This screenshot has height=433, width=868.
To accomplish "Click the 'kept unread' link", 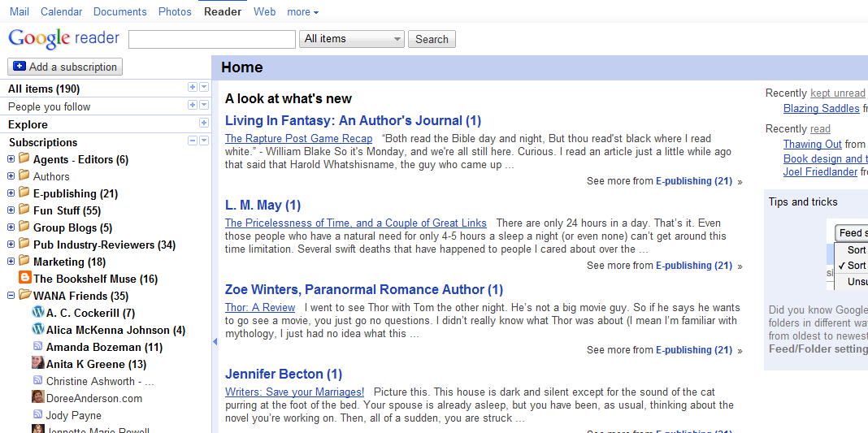I will click(x=838, y=93).
